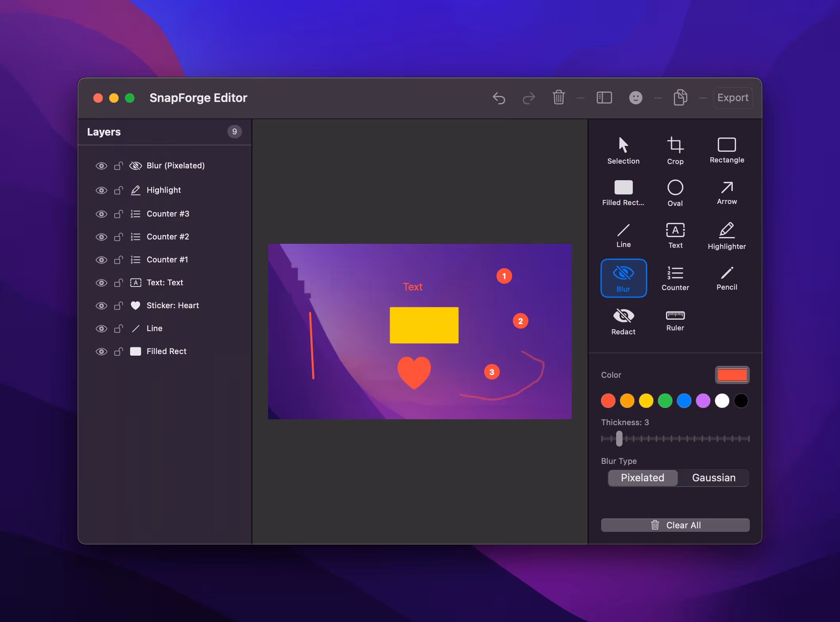Select the Text tool

click(x=675, y=236)
